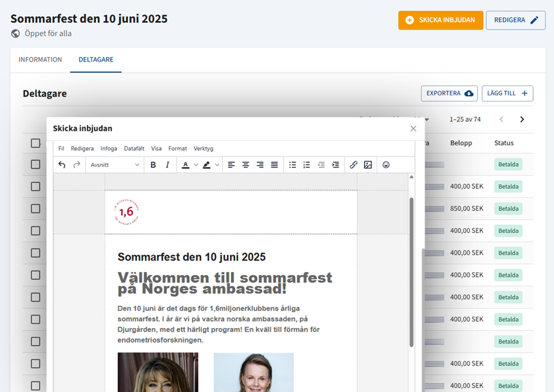Open the Datafält menu

[134, 149]
